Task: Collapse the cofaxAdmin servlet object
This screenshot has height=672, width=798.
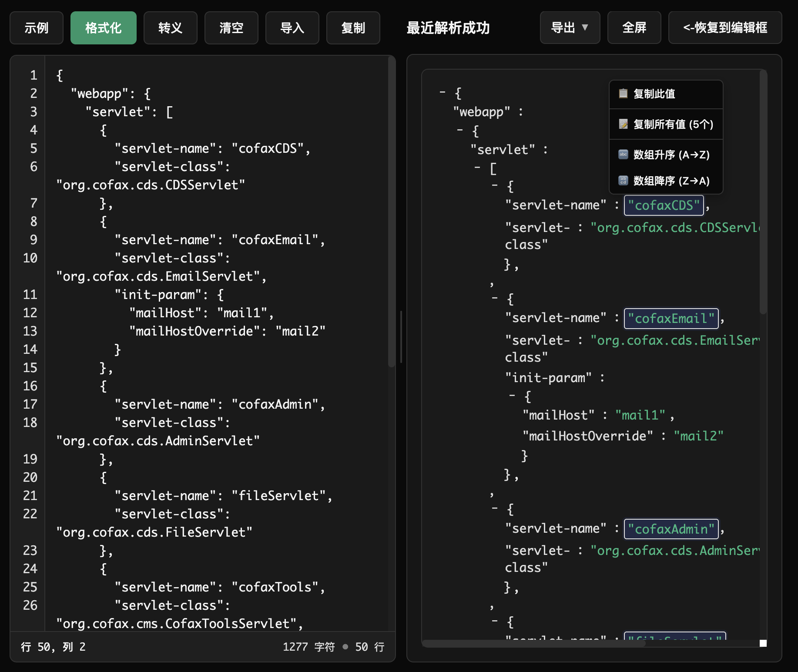Action: (x=495, y=508)
